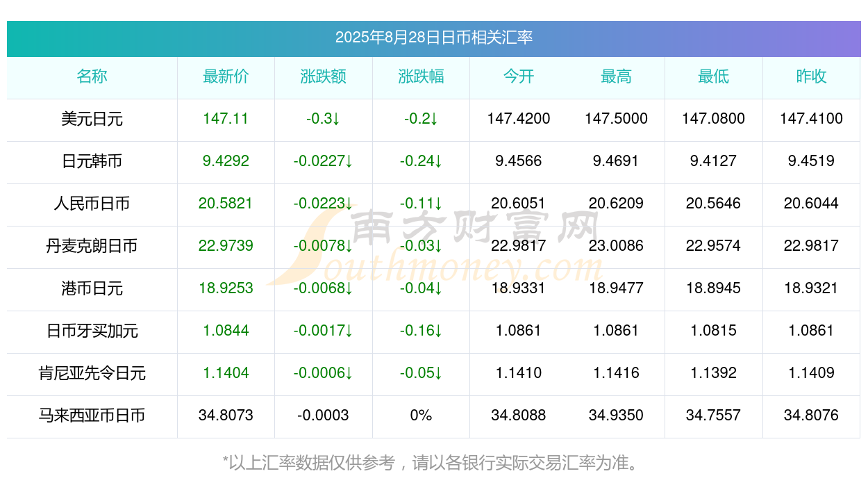This screenshot has width=868, height=485.
Task: Click the low price 147.0800
Action: 714,119
